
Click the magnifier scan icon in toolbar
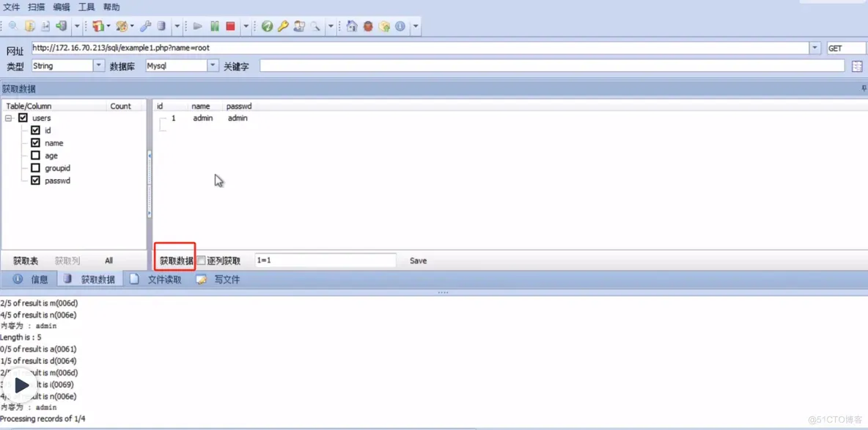[12, 26]
